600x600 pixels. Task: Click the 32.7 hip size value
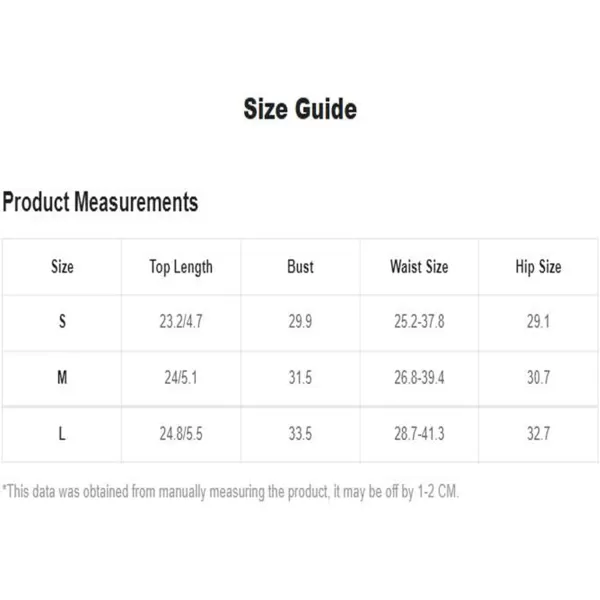click(538, 434)
